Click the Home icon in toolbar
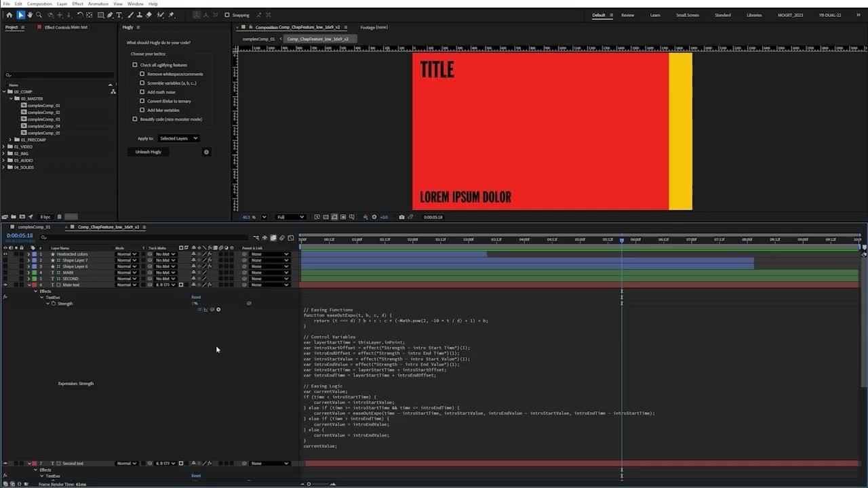This screenshot has height=488, width=868. pyautogui.click(x=9, y=15)
